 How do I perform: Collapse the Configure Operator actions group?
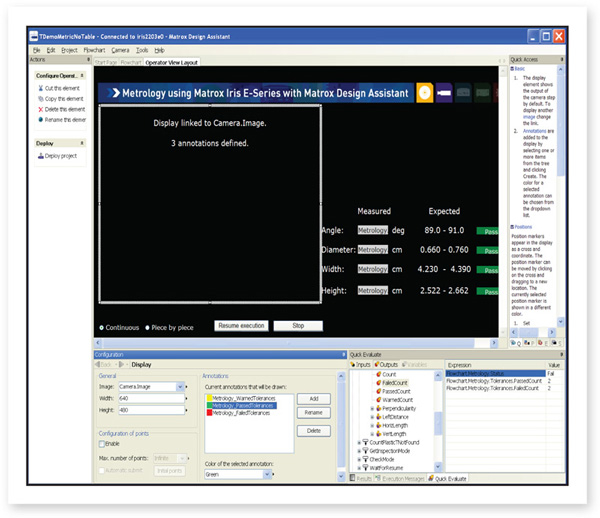point(82,76)
